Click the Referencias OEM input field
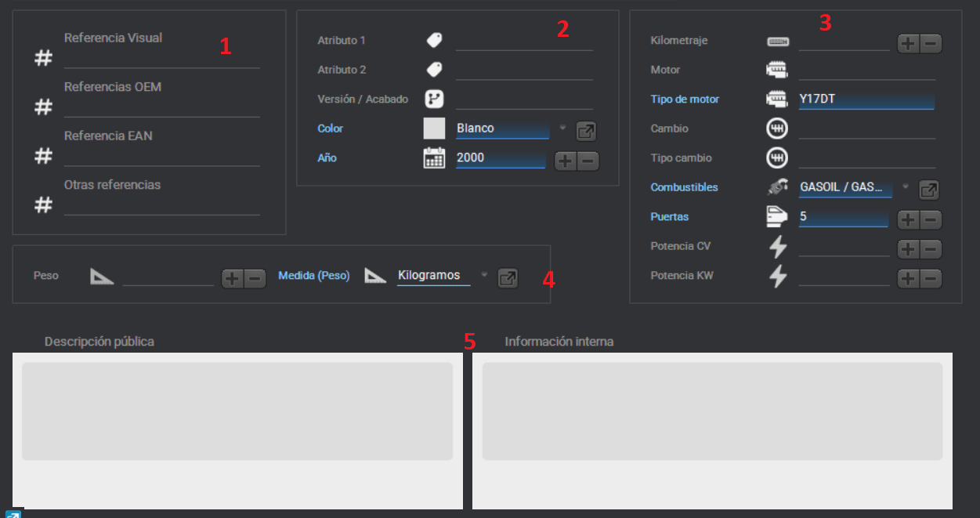This screenshot has width=980, height=518. pyautogui.click(x=161, y=107)
